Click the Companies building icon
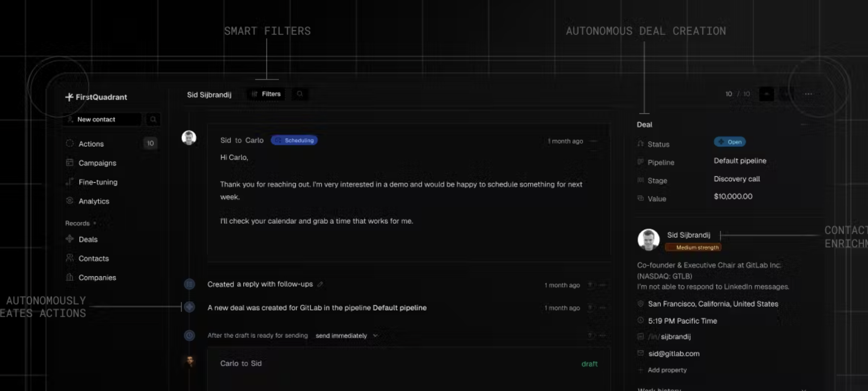This screenshot has height=391, width=868. [x=70, y=277]
